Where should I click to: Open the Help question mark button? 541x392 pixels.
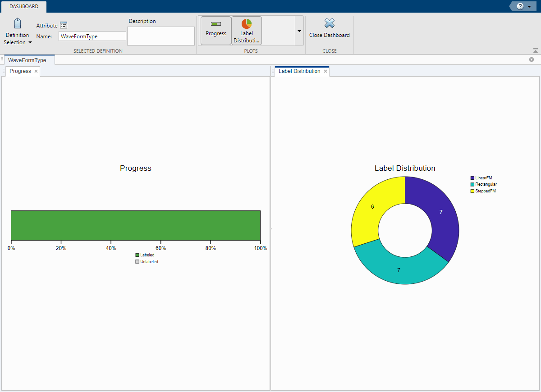pyautogui.click(x=520, y=6)
